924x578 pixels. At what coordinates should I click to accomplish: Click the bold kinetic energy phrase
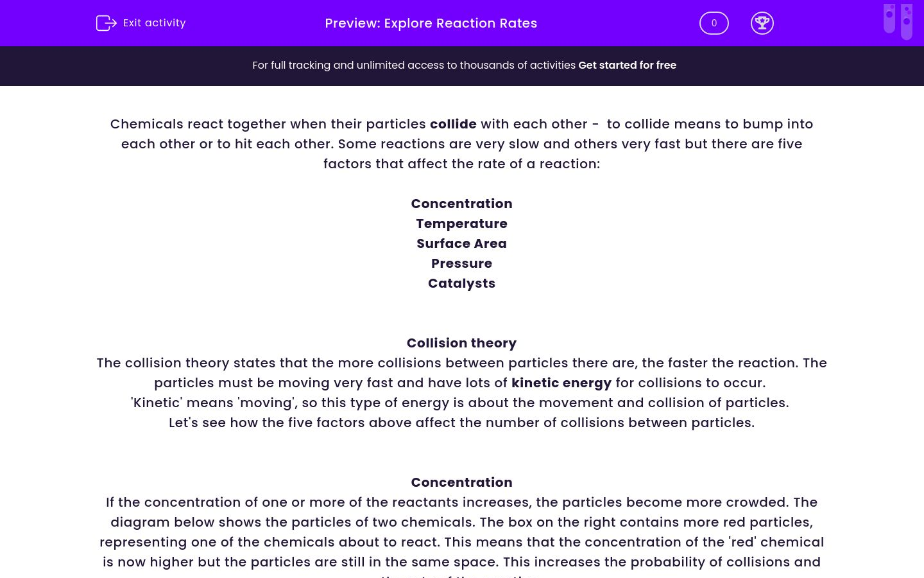[561, 383]
